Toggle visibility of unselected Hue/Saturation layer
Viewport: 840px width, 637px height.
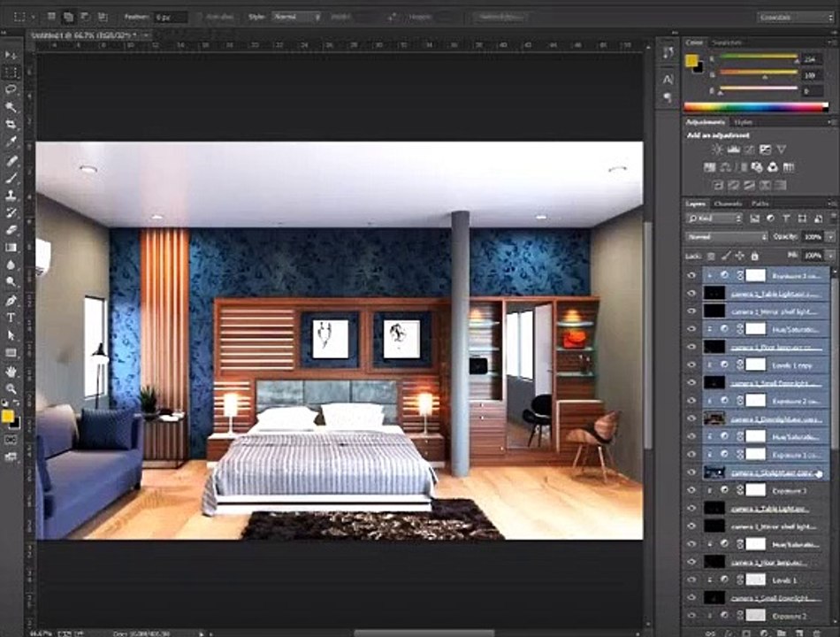(691, 544)
